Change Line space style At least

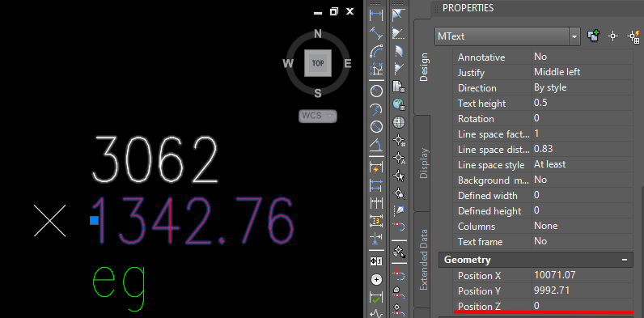tap(582, 165)
